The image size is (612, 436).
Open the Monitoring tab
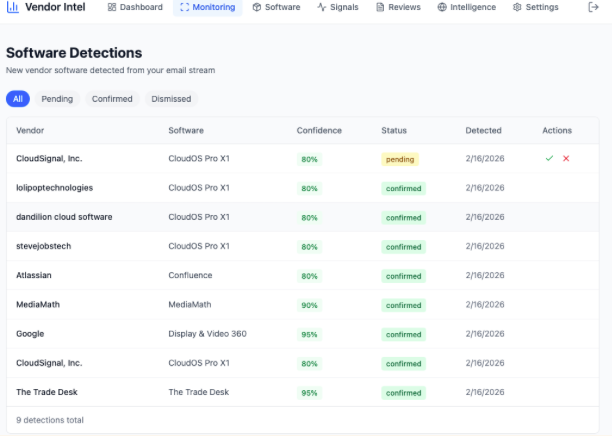(208, 7)
